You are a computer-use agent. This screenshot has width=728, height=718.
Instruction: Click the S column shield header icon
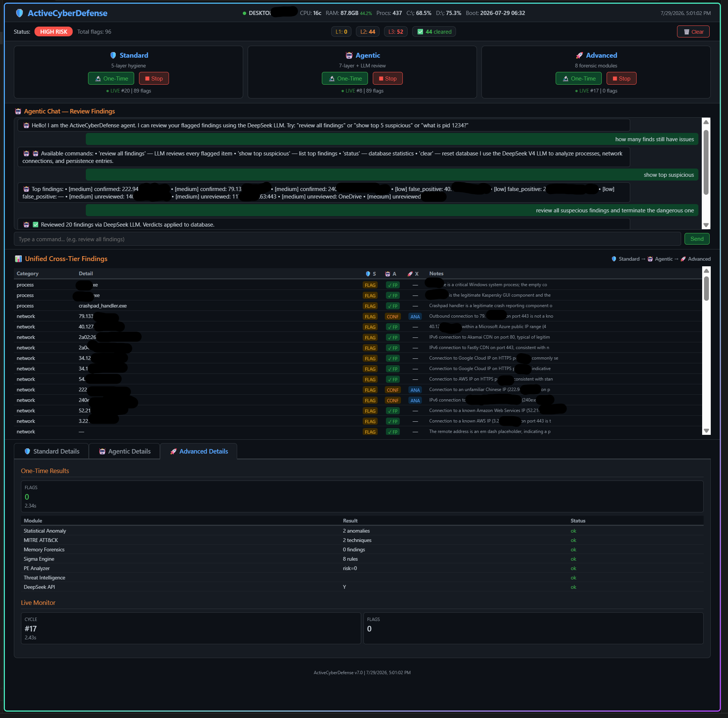(x=368, y=274)
